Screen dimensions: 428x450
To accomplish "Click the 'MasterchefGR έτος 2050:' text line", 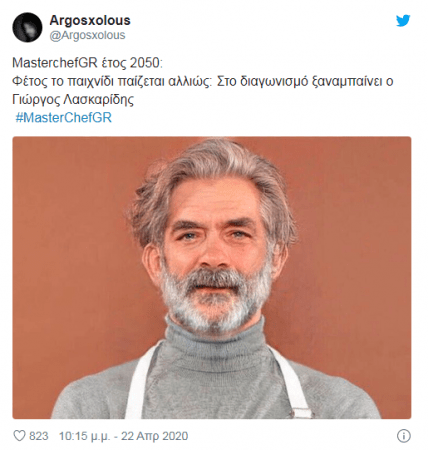I will (x=88, y=63).
